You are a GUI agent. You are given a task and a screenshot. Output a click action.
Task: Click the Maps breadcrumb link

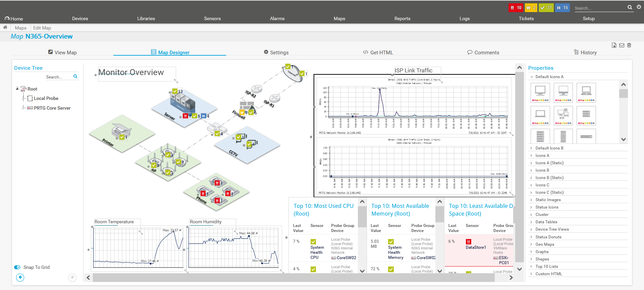[x=20, y=28]
